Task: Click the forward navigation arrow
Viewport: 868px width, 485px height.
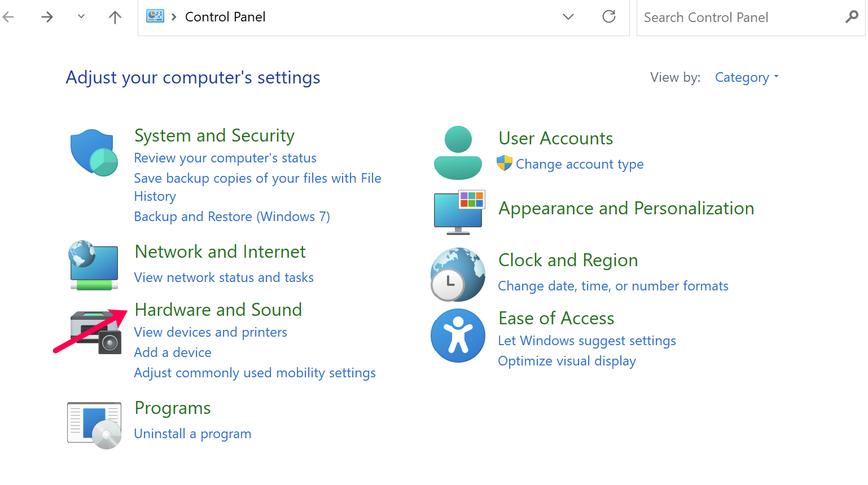Action: pyautogui.click(x=47, y=17)
